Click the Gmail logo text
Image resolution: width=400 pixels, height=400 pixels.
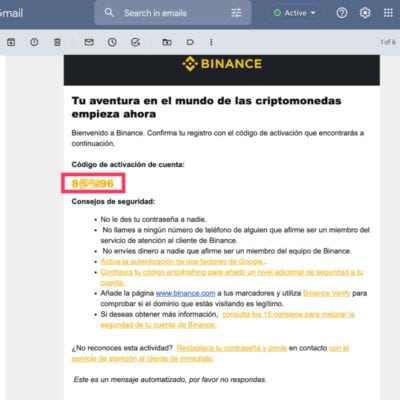(11, 13)
